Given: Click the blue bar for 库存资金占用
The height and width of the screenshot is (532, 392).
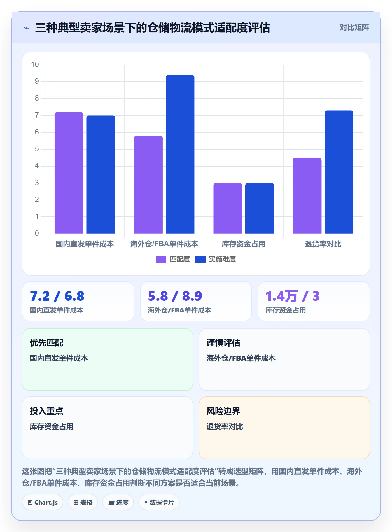Looking at the screenshot, I should [x=260, y=208].
